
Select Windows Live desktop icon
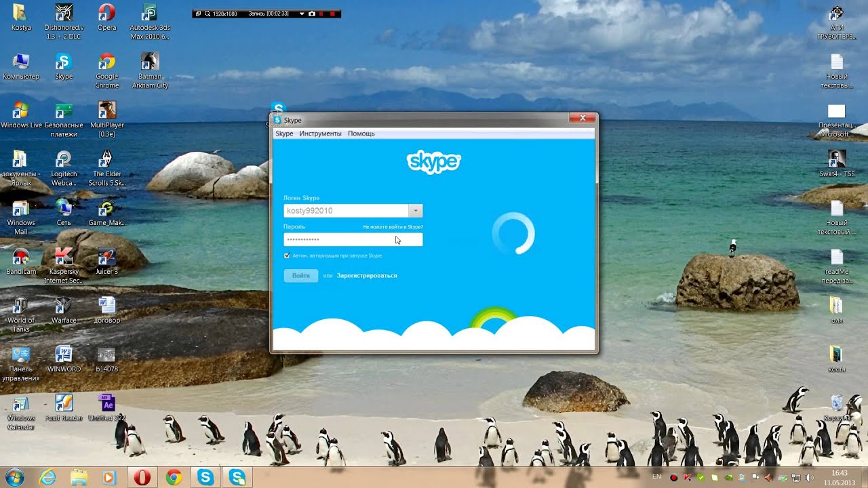coord(21,115)
